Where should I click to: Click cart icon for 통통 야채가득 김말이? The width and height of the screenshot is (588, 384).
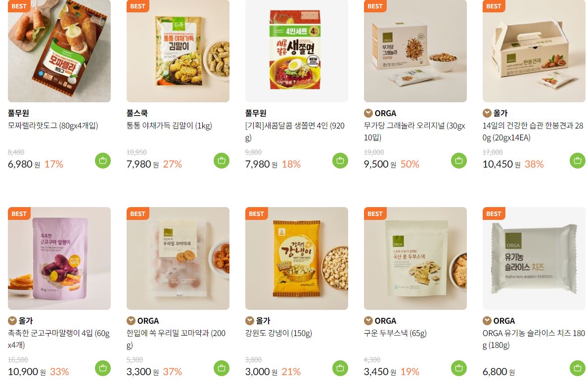tap(221, 161)
